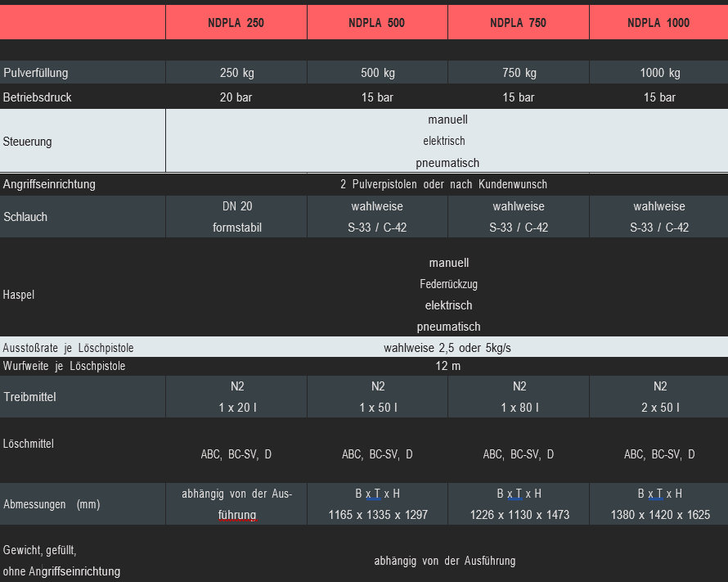Click 15 bar under NDPLA 750
728x582 pixels.
[518, 97]
